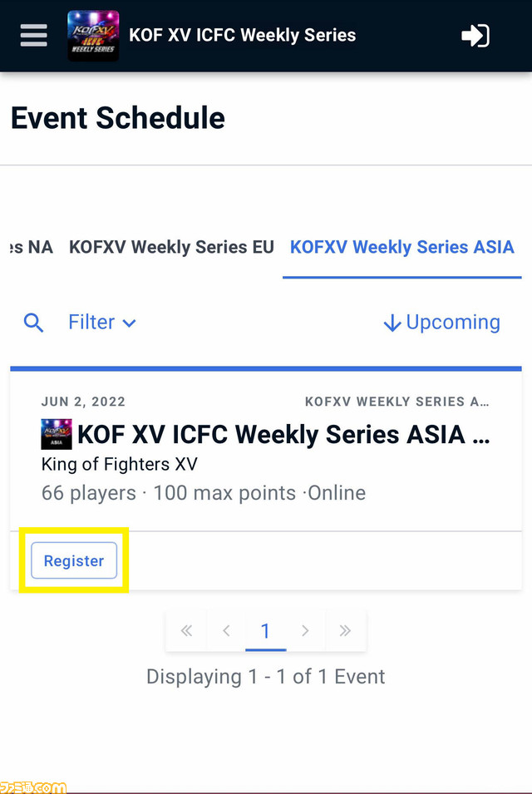Screen dimensions: 532x794
Task: Select the King of Fighters XV game link
Action: pyautogui.click(x=119, y=464)
